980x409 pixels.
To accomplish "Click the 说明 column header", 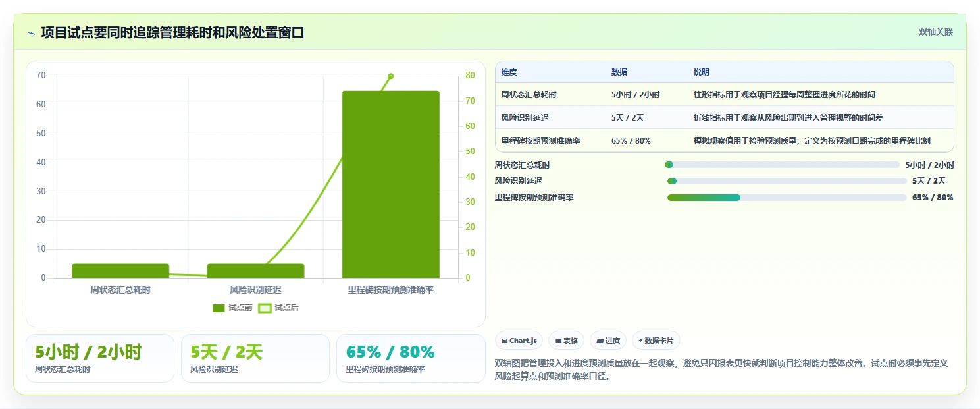I will coord(702,72).
